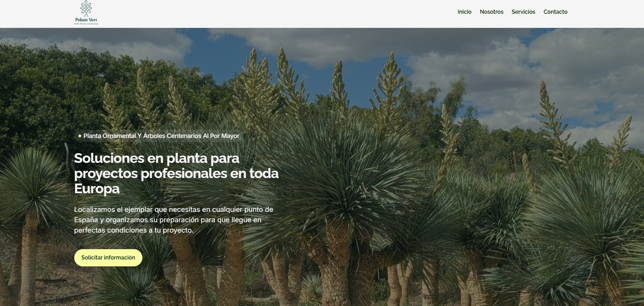Click the "Polam Vert" brand name text
Viewport: 644px width, 306px height.
tap(86, 20)
